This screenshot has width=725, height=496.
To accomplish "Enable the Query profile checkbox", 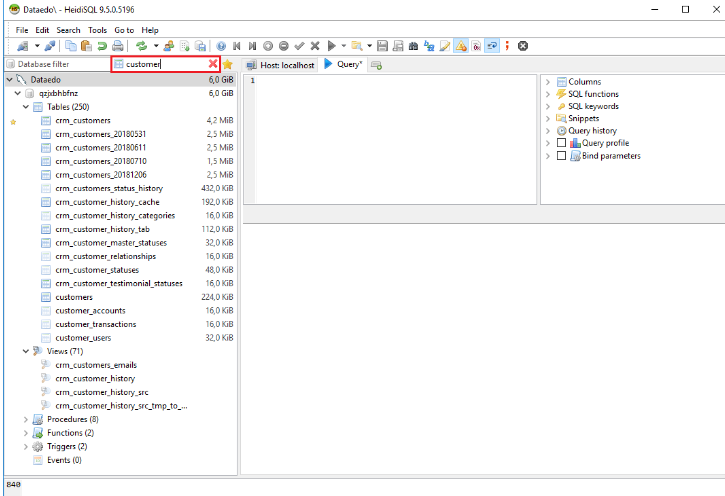I will [561, 143].
